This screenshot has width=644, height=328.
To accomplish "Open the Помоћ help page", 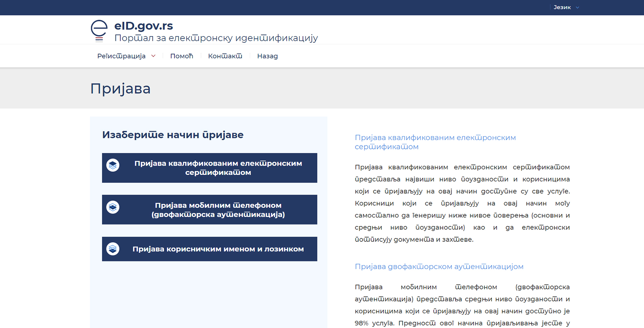I will (x=181, y=56).
